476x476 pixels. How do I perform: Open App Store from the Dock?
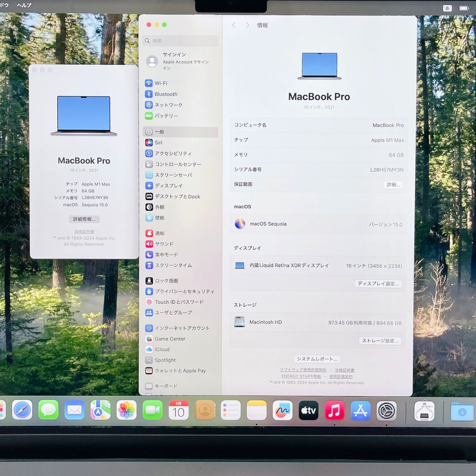coord(361,411)
